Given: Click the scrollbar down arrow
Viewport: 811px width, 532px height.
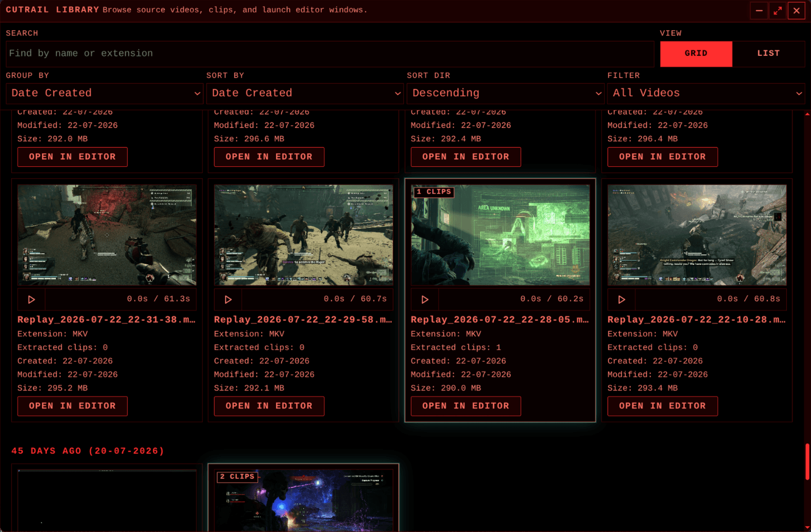Looking at the screenshot, I should coord(807,528).
